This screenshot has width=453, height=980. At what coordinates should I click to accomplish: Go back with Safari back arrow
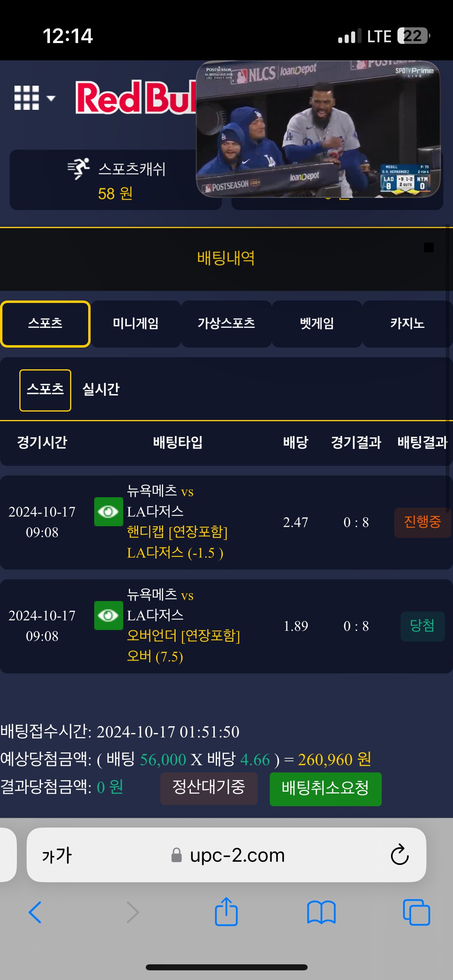point(35,912)
